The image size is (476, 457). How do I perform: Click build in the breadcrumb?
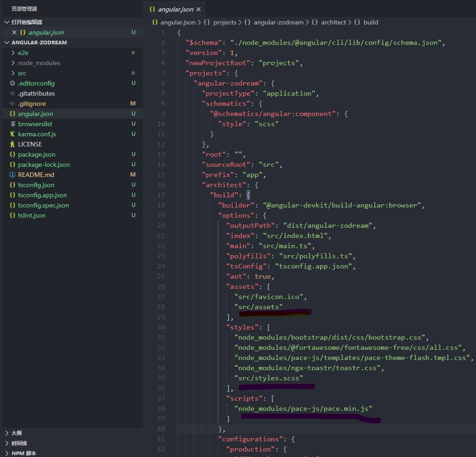pos(371,23)
